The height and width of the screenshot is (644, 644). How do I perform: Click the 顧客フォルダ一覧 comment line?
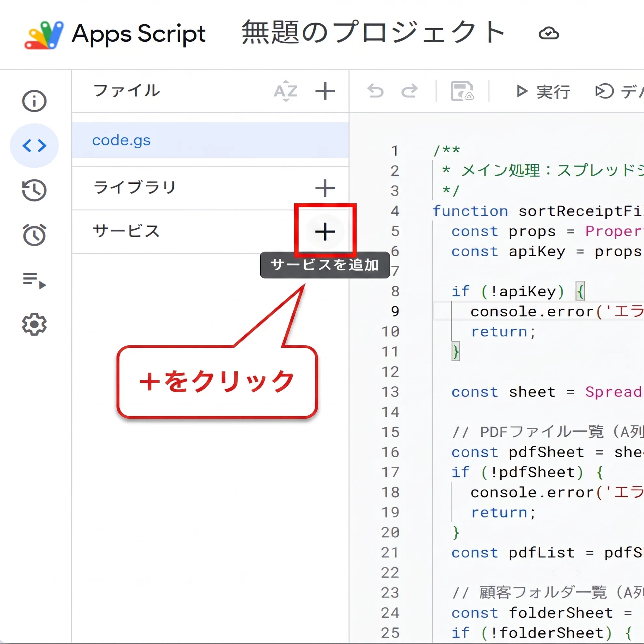coord(548,593)
